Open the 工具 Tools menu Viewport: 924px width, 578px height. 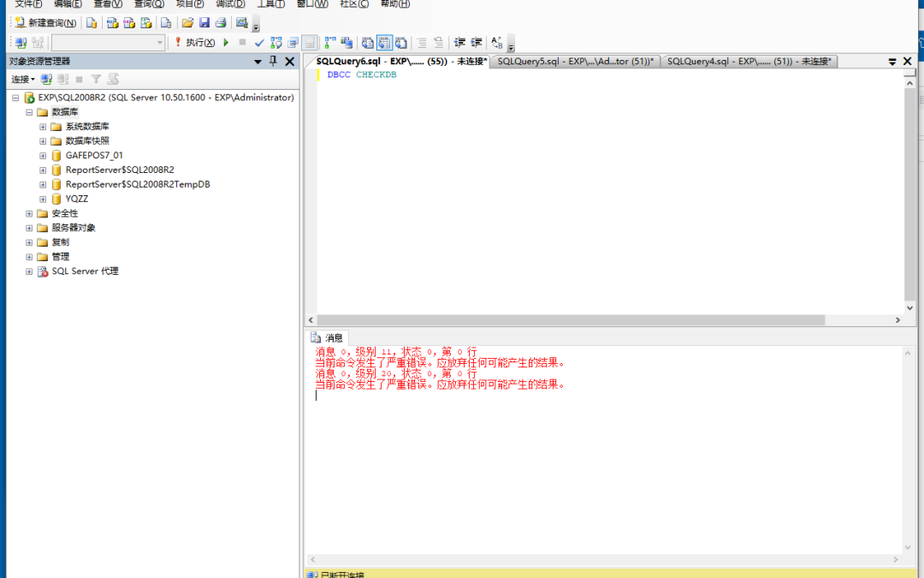(x=271, y=4)
